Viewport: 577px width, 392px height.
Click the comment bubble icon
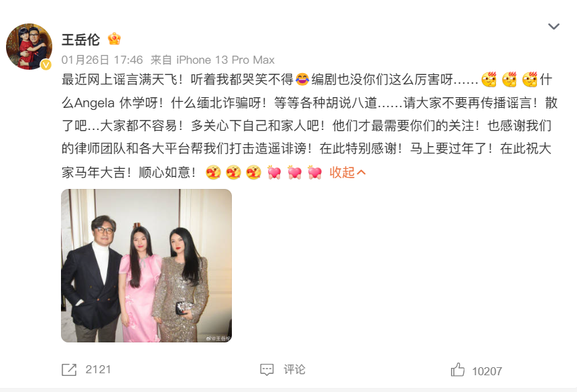[267, 369]
